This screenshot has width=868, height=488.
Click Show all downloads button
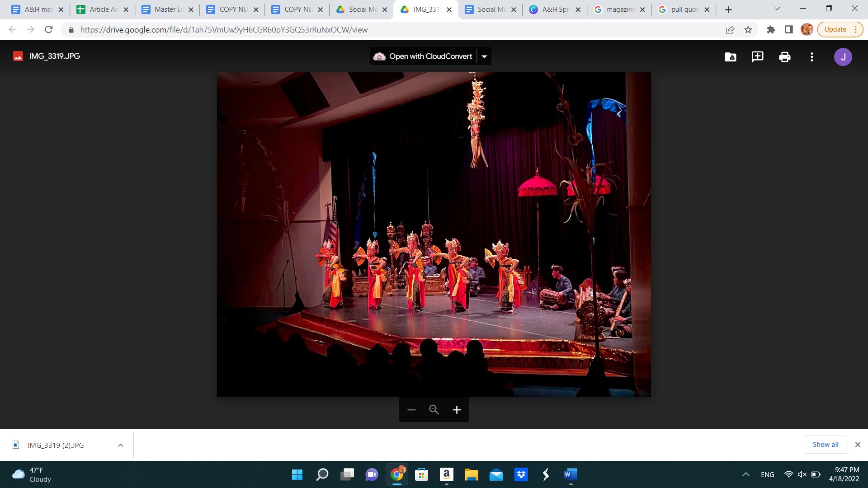[x=825, y=445]
